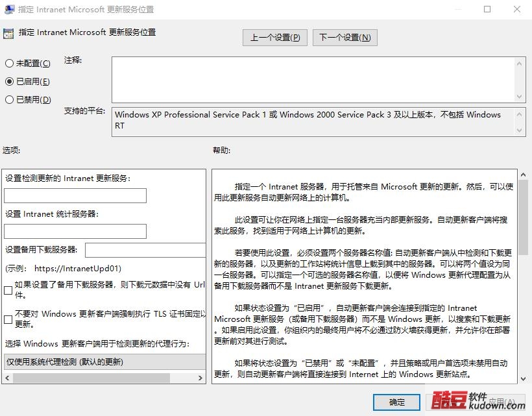
Task: Click the label '选择 Windows 更新客户端用于检测更新的代理行为:'
Action: [x=97, y=344]
